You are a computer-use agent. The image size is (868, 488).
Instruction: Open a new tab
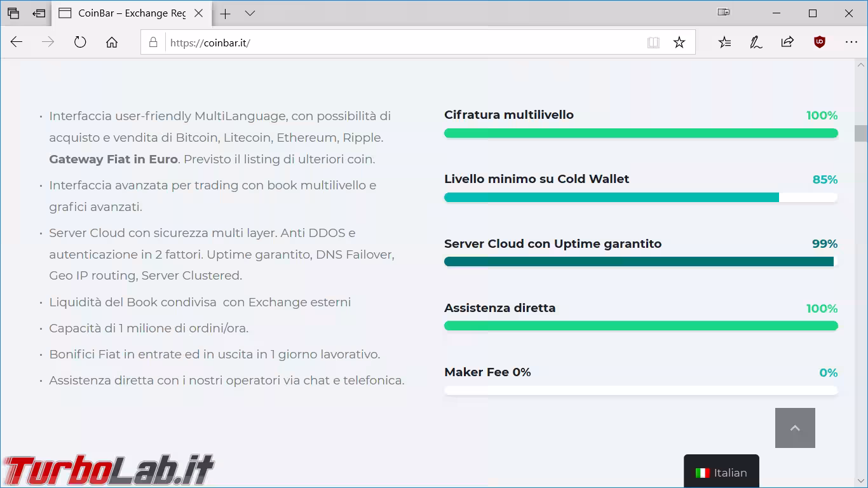(x=225, y=13)
